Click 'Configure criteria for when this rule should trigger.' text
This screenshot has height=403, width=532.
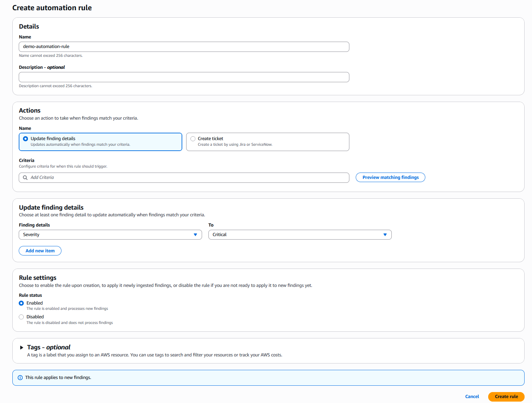click(63, 167)
